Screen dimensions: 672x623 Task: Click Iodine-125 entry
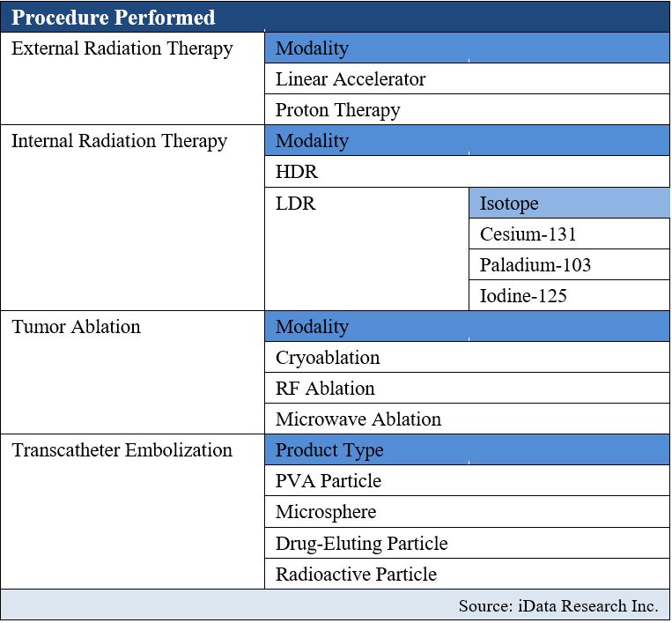point(570,295)
